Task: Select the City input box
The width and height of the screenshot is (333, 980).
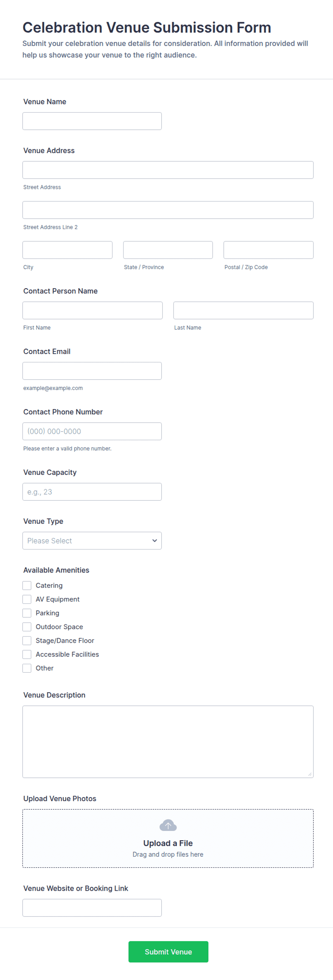Action: [x=67, y=250]
